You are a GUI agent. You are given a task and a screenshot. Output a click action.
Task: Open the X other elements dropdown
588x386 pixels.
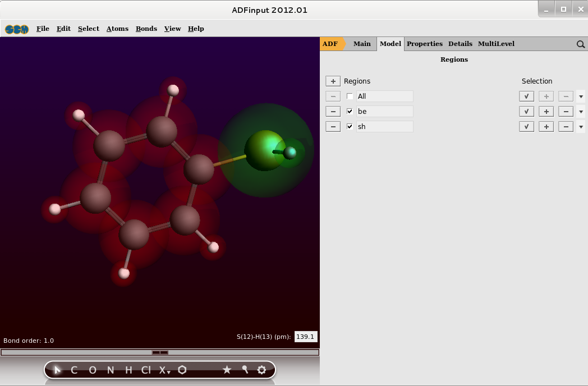[163, 370]
